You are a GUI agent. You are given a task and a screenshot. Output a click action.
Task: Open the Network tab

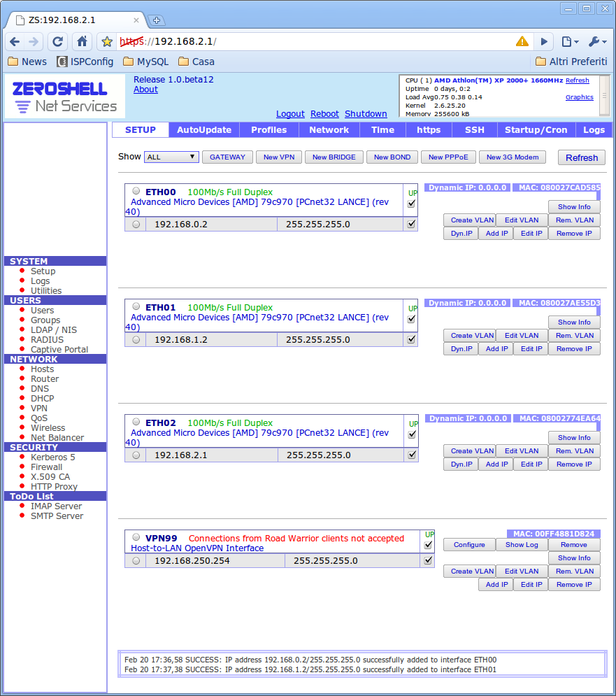329,130
